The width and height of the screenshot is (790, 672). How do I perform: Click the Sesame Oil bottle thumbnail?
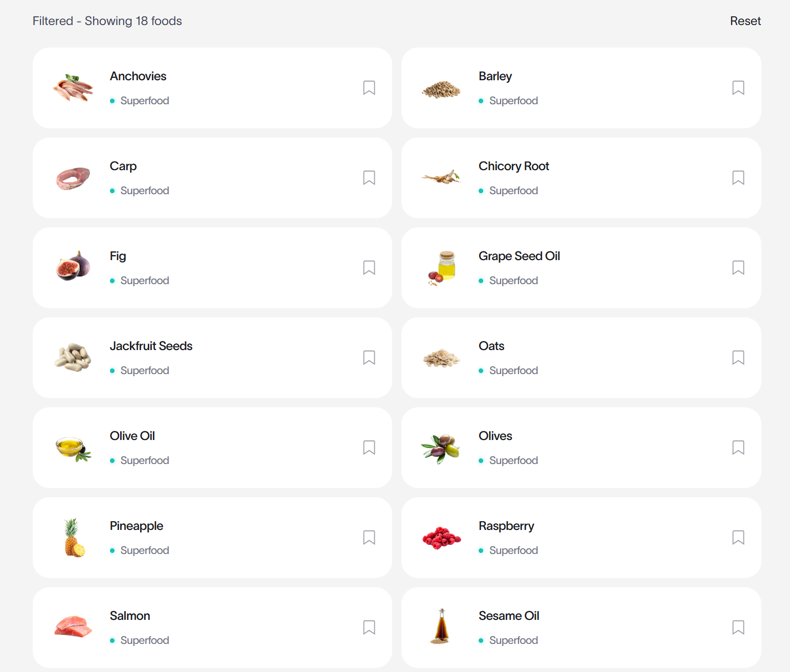tap(441, 627)
